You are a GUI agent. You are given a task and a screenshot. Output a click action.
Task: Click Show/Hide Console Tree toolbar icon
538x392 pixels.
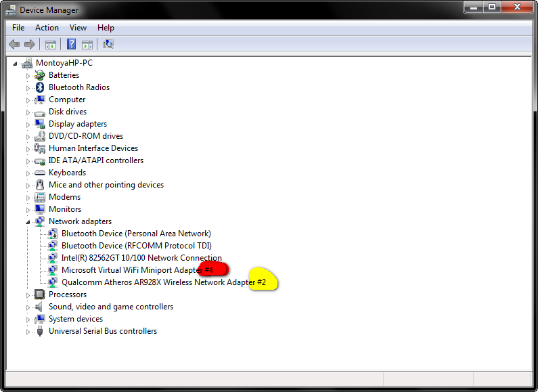coord(51,44)
